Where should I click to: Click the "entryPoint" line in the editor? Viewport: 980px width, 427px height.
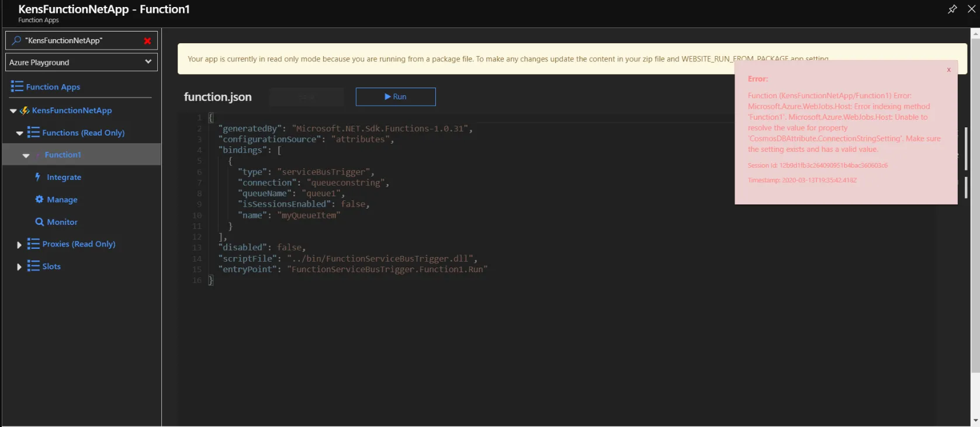(x=353, y=269)
